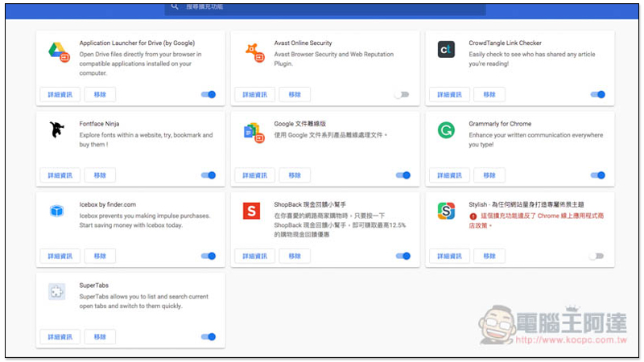The height and width of the screenshot is (362, 644).
Task: Toggle the Stylish extension switch
Action: coord(597,256)
